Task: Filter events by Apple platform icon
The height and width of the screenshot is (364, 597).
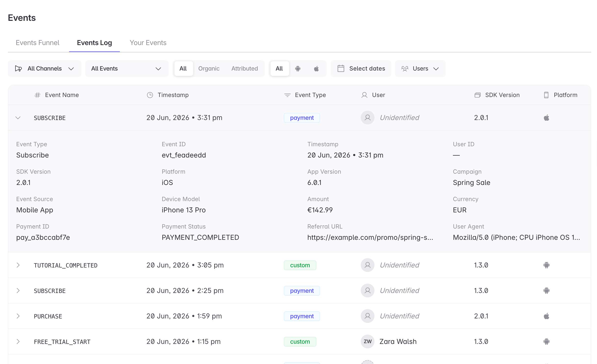Action: pyautogui.click(x=316, y=69)
